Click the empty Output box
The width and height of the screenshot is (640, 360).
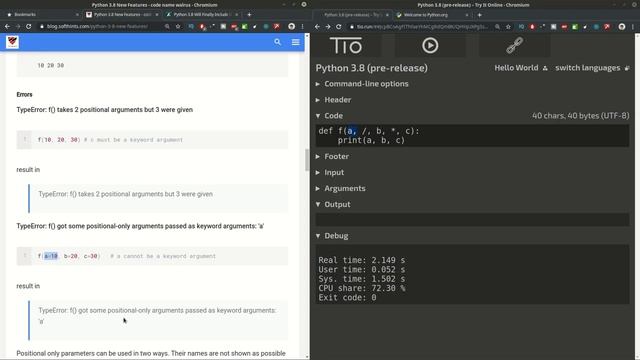tap(472, 220)
